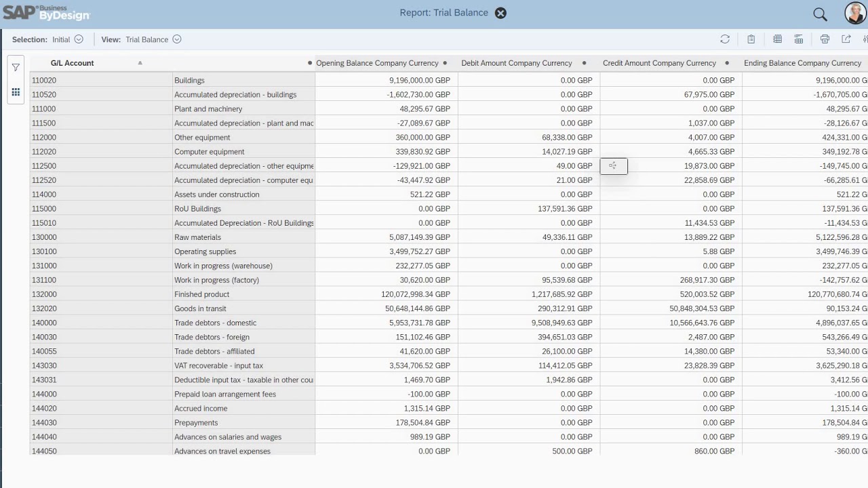The image size is (868, 488).
Task: Open the filter funnel icon
Action: click(x=16, y=67)
